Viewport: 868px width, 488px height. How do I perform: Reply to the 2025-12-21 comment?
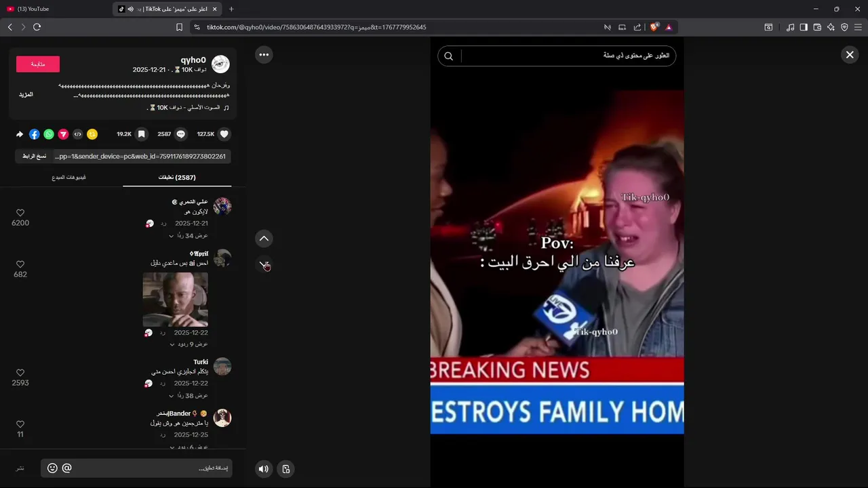click(163, 224)
